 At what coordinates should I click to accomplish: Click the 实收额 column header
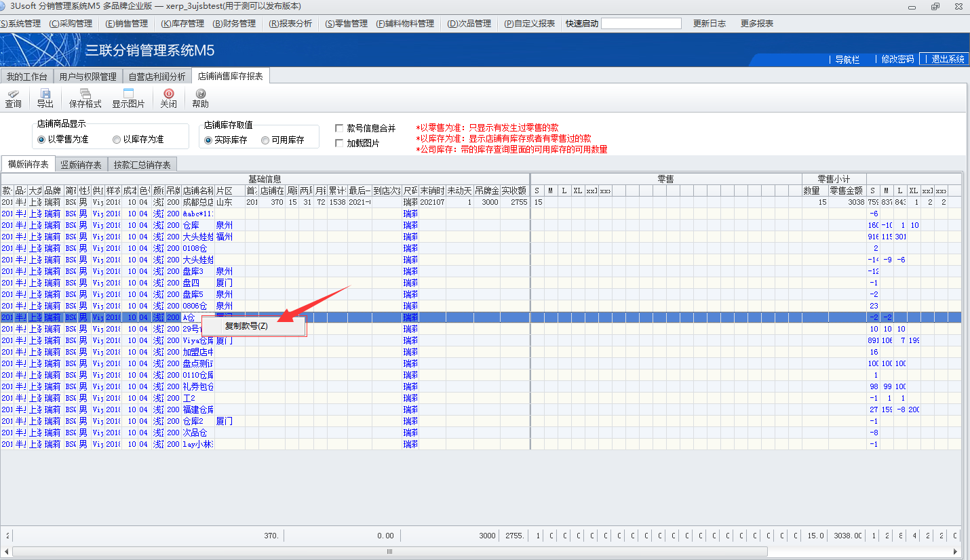tap(515, 191)
